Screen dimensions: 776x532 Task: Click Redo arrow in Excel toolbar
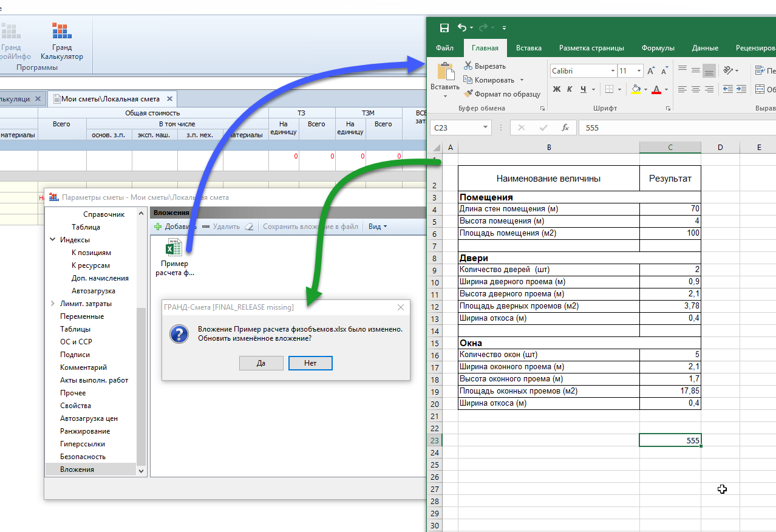click(483, 27)
